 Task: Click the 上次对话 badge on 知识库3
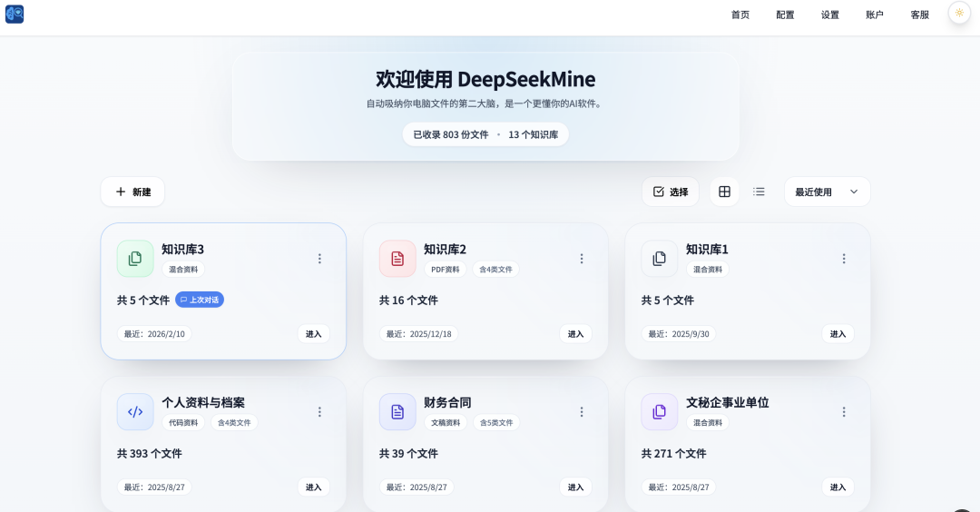pyautogui.click(x=200, y=300)
